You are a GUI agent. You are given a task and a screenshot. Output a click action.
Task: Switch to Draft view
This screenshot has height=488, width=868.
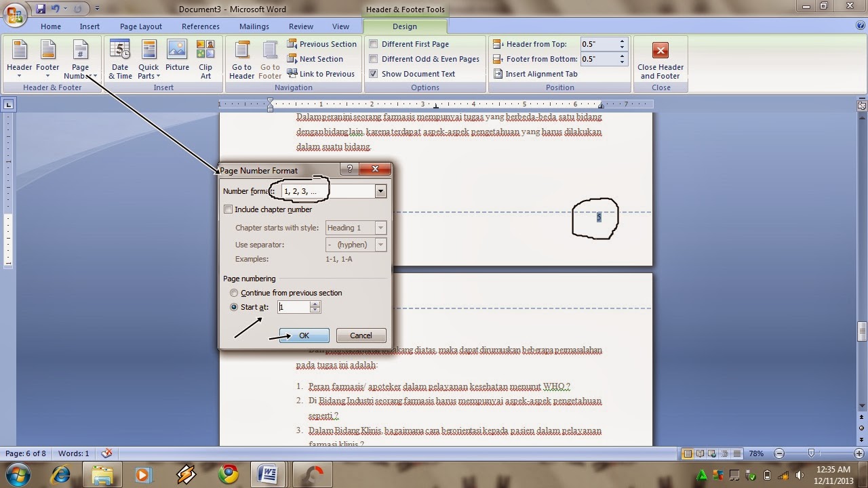pyautogui.click(x=737, y=453)
